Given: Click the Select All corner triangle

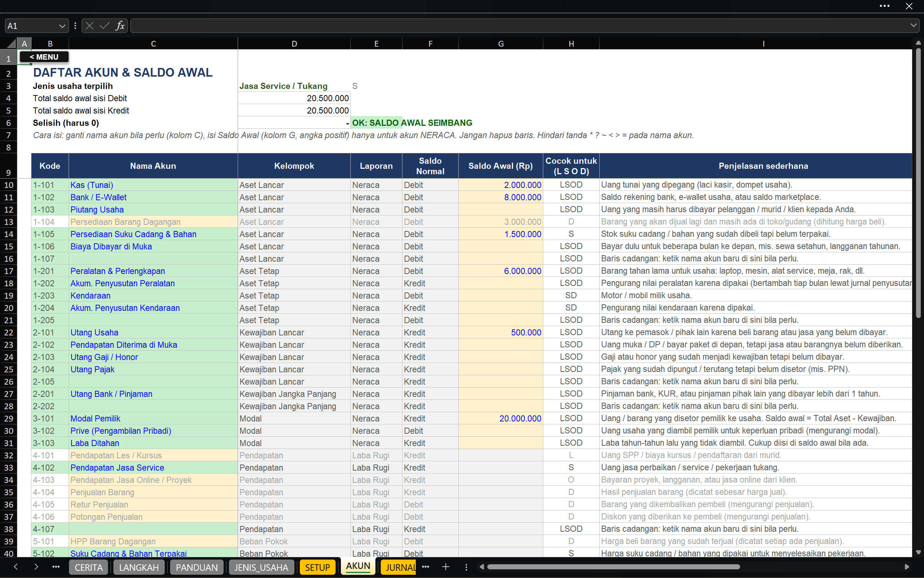Looking at the screenshot, I should click(12, 43).
